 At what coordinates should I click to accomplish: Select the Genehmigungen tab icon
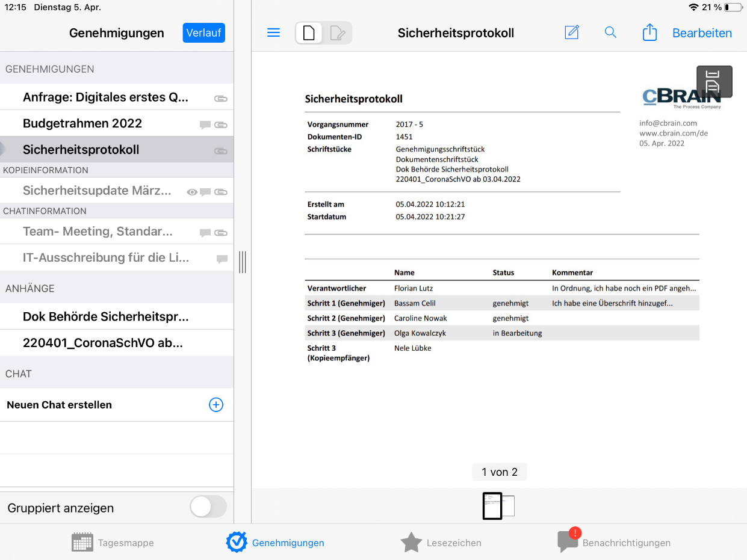coord(237,542)
